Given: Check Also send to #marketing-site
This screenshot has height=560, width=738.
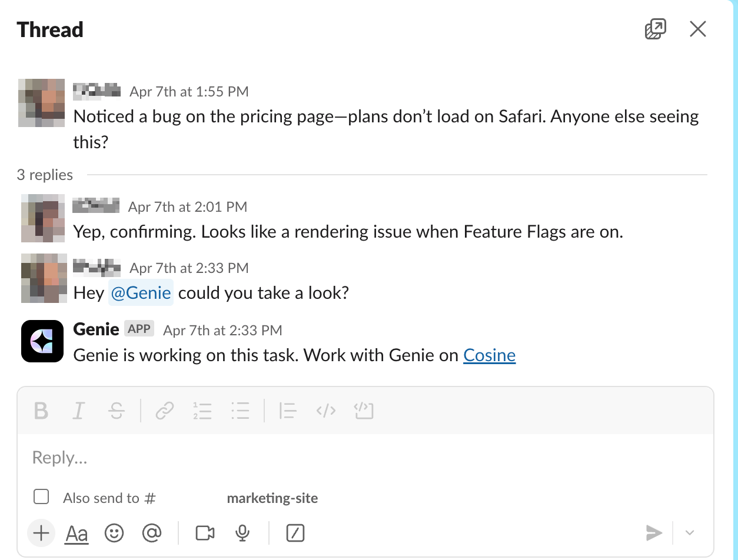Looking at the screenshot, I should pos(41,497).
